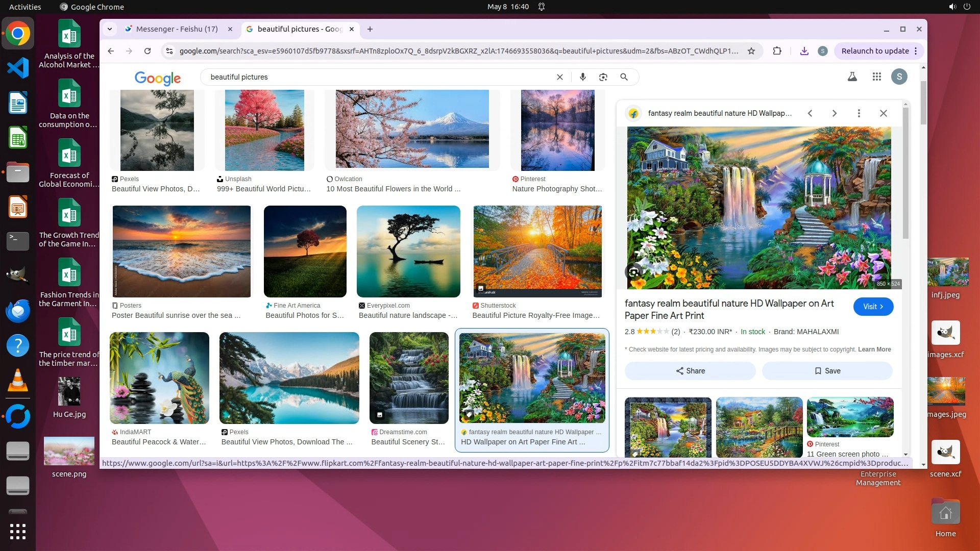This screenshot has width=980, height=551.
Task: Click the Share button
Action: click(x=690, y=371)
